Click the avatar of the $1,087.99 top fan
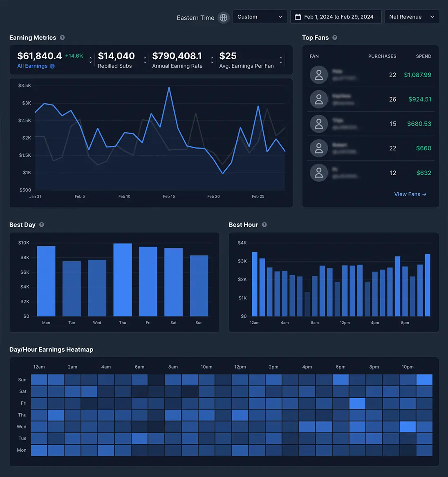This screenshot has width=448, height=477. [319, 75]
